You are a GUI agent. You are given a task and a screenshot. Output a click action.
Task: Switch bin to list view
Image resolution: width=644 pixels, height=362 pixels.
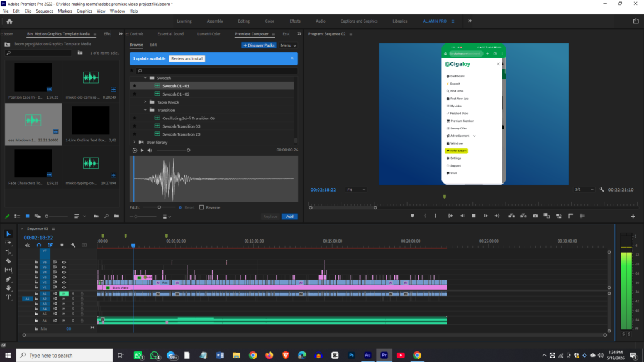(x=17, y=216)
